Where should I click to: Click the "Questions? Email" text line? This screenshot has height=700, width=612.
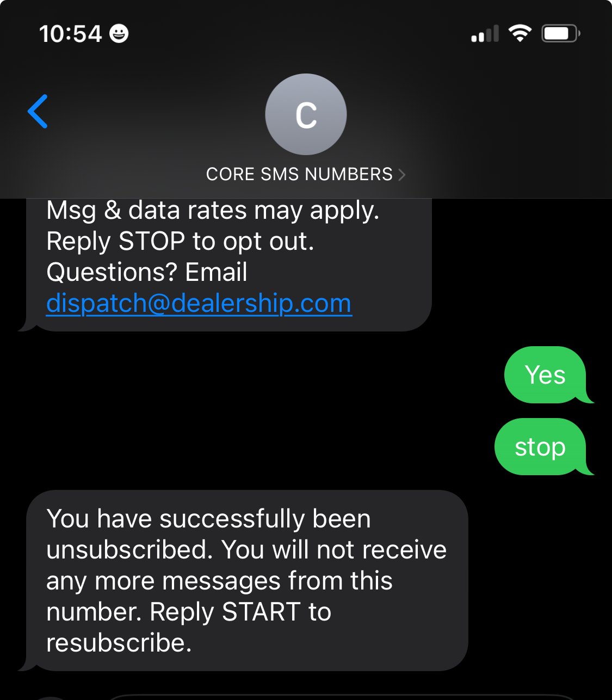(x=147, y=272)
